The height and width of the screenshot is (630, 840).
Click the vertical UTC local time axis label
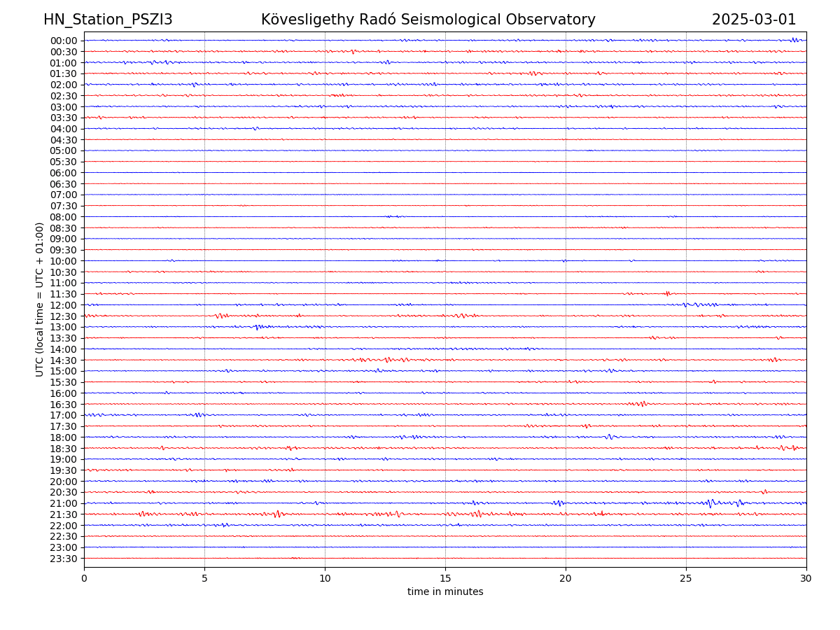(x=40, y=300)
